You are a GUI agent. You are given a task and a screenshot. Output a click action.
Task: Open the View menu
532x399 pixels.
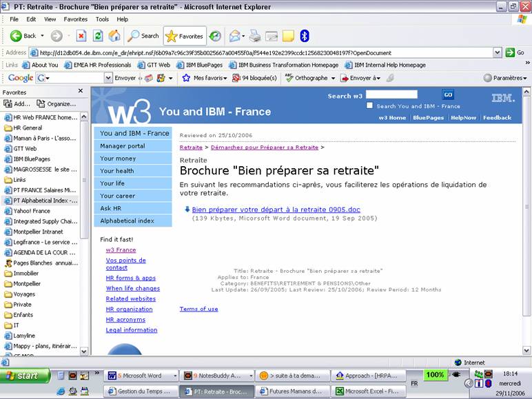[50, 19]
